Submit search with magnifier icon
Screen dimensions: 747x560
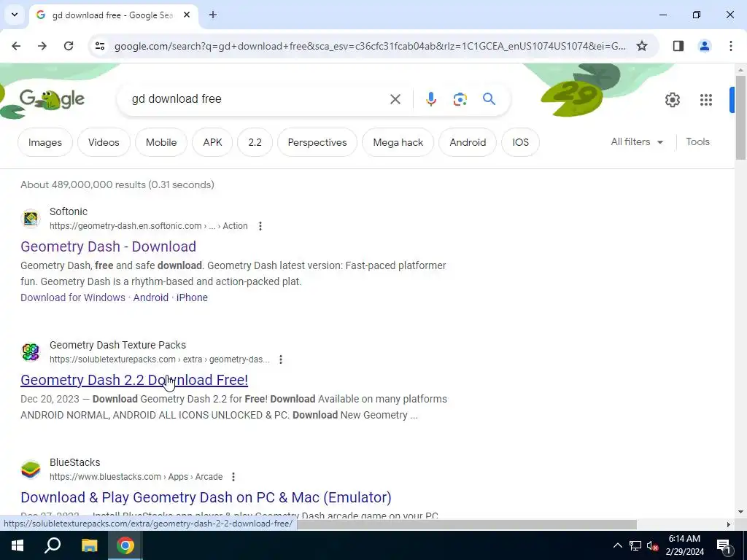pyautogui.click(x=489, y=99)
